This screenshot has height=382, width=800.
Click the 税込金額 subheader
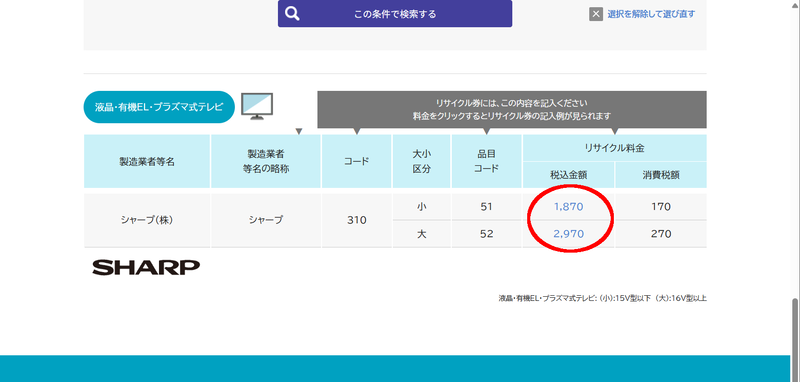tap(568, 175)
